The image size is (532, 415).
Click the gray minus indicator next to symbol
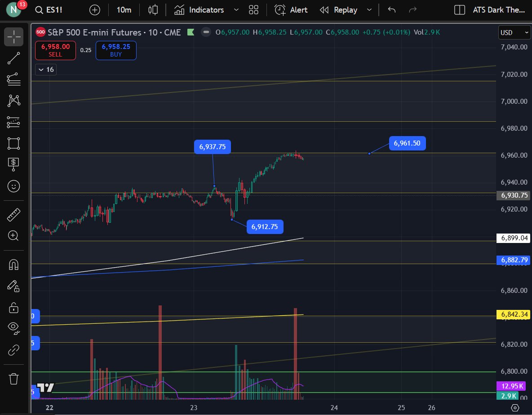pos(206,32)
